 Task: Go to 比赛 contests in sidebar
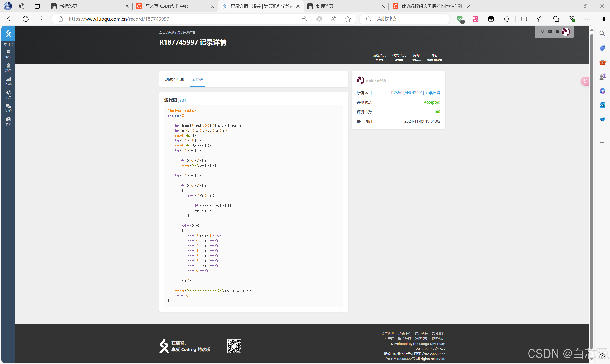coord(8,81)
